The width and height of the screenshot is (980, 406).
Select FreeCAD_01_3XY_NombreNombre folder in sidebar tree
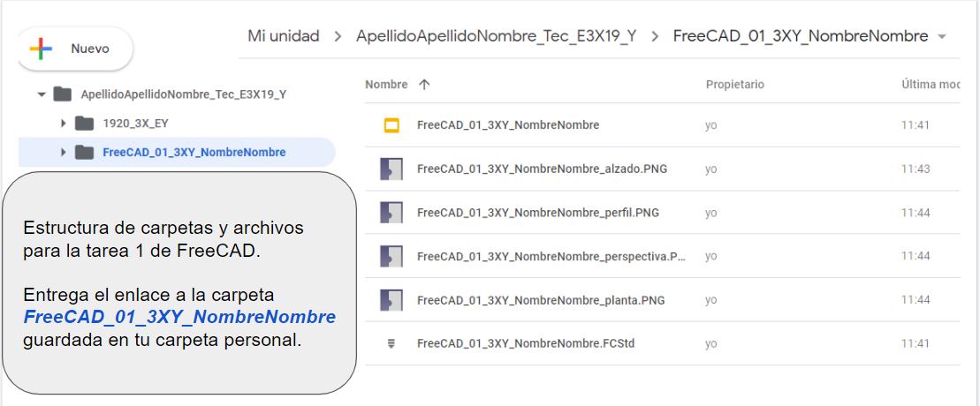click(194, 152)
